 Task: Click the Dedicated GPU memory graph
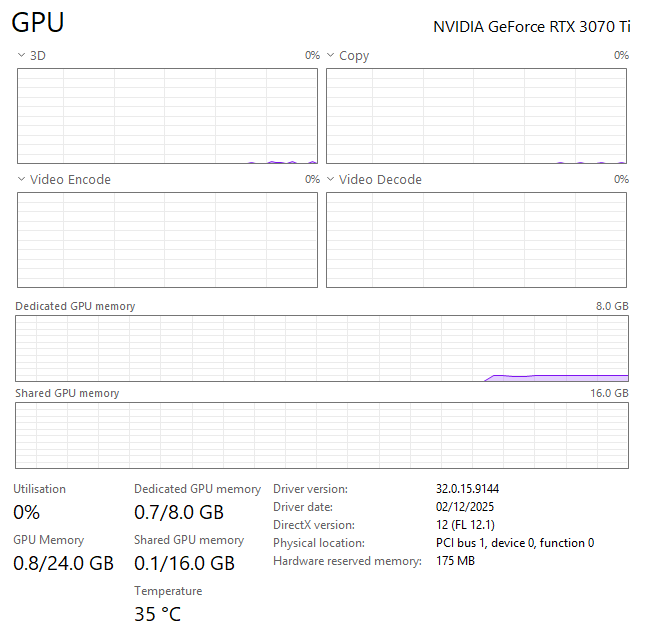point(321,348)
